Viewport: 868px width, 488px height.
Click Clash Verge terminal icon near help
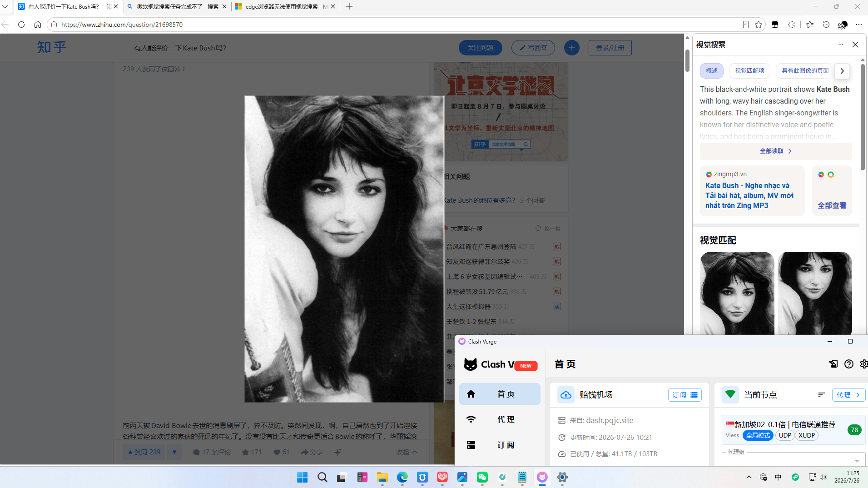point(833,364)
